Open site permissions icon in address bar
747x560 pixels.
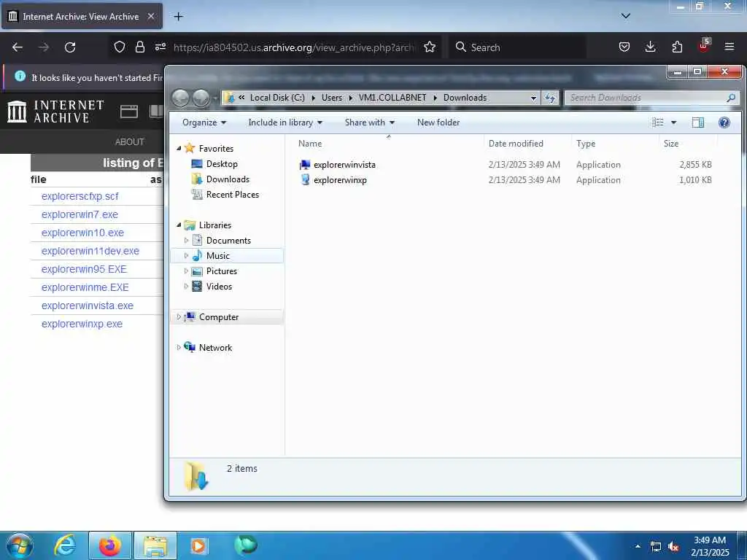pos(160,47)
